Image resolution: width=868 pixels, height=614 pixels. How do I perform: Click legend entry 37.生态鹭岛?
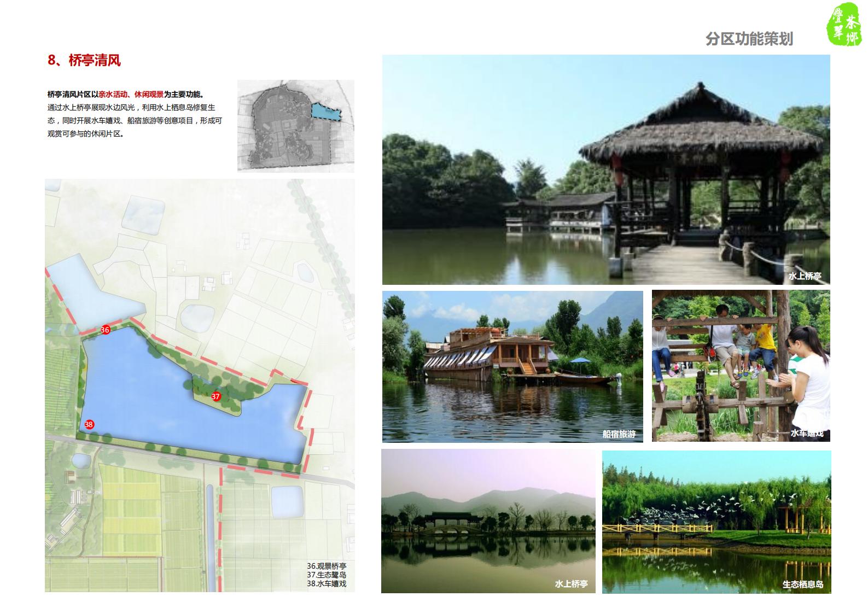(x=327, y=575)
